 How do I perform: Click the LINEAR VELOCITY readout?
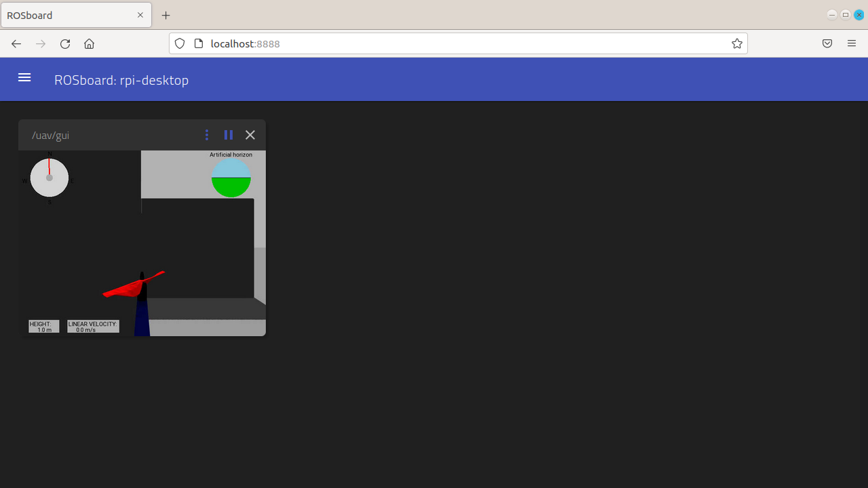coord(92,327)
